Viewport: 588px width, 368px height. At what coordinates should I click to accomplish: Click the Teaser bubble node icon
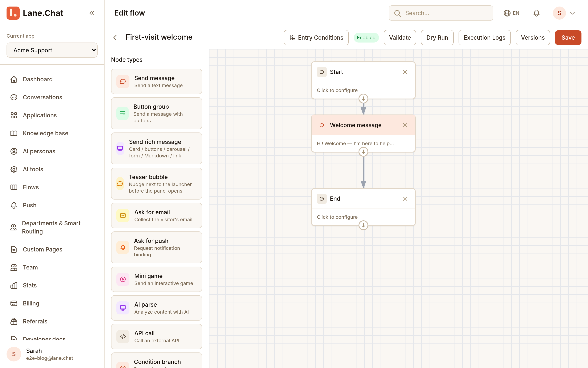pyautogui.click(x=120, y=184)
